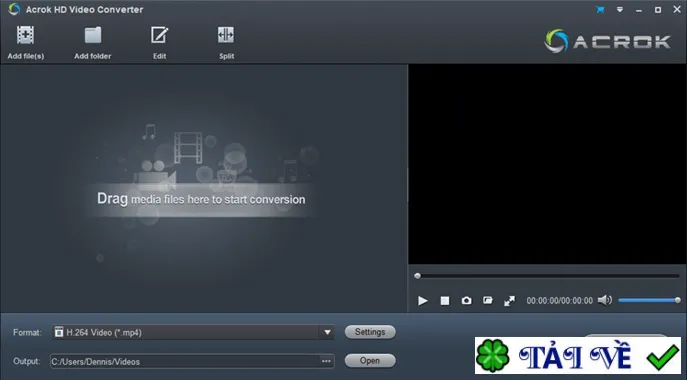Click the preview seek bar

(547, 276)
